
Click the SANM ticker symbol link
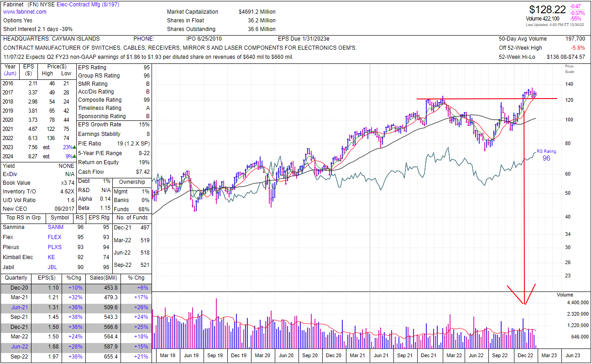click(55, 227)
